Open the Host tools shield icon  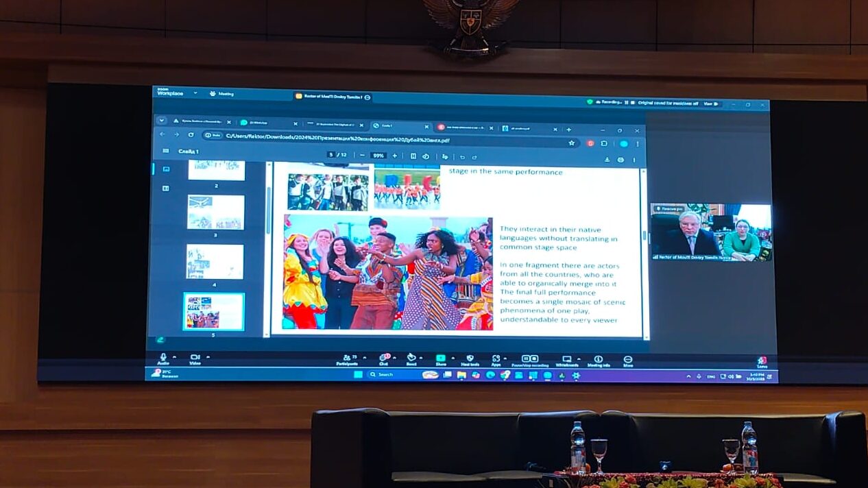click(470, 358)
